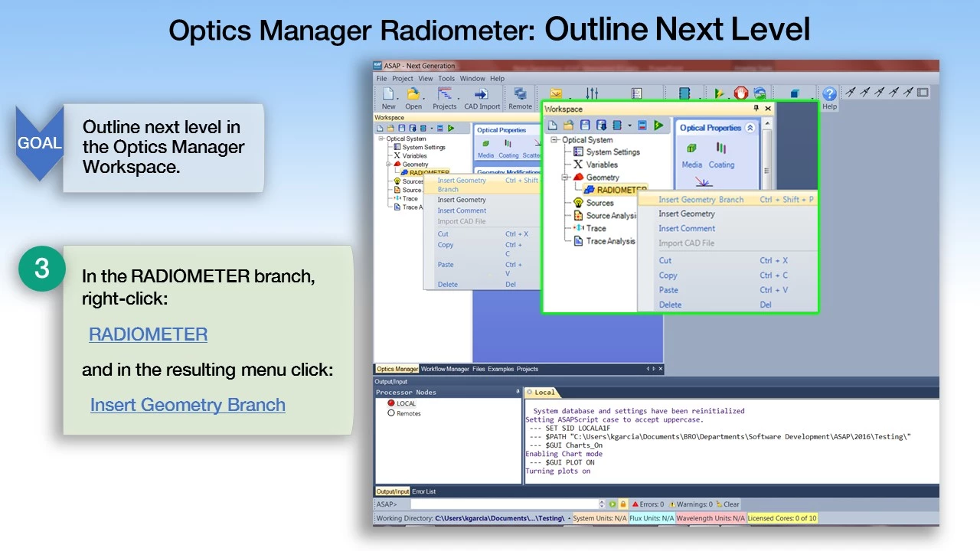Image resolution: width=980 pixels, height=551 pixels.
Task: Click the red stop hand icon
Action: pyautogui.click(x=740, y=93)
